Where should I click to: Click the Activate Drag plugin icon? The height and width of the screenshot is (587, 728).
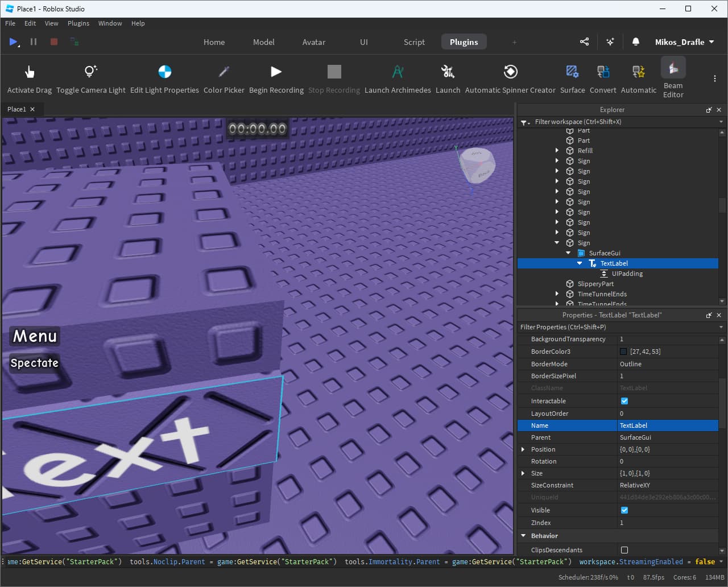pyautogui.click(x=30, y=72)
